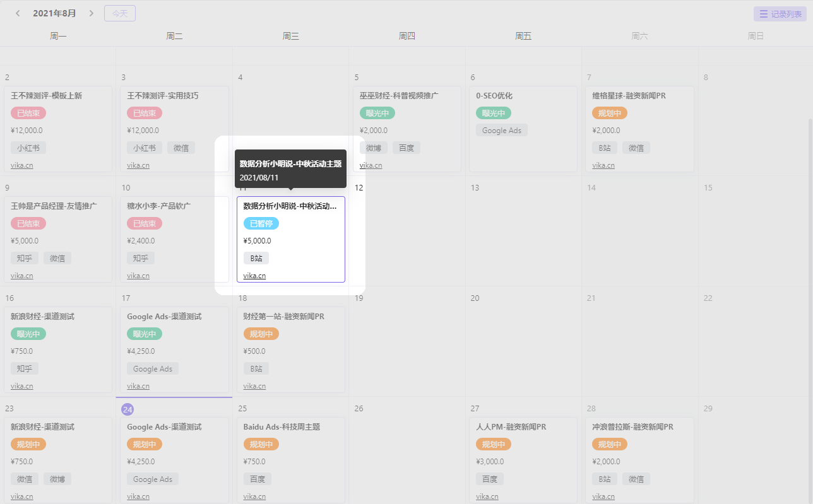
Task: Open vika.cn link in 财经第一站 card
Action: click(254, 386)
